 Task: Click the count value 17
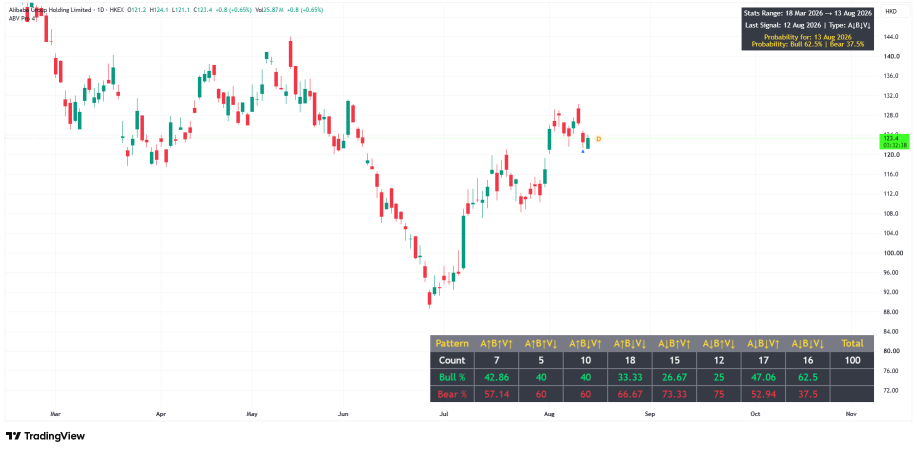pos(763,360)
